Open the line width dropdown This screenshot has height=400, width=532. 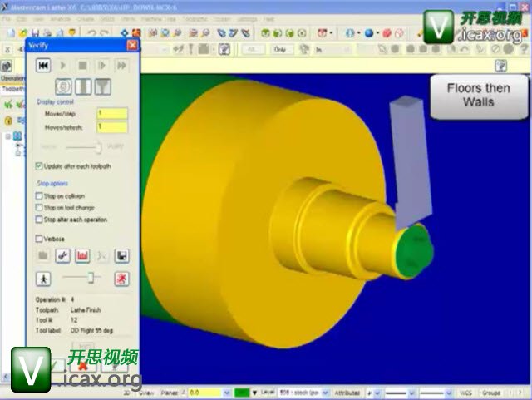(x=449, y=393)
